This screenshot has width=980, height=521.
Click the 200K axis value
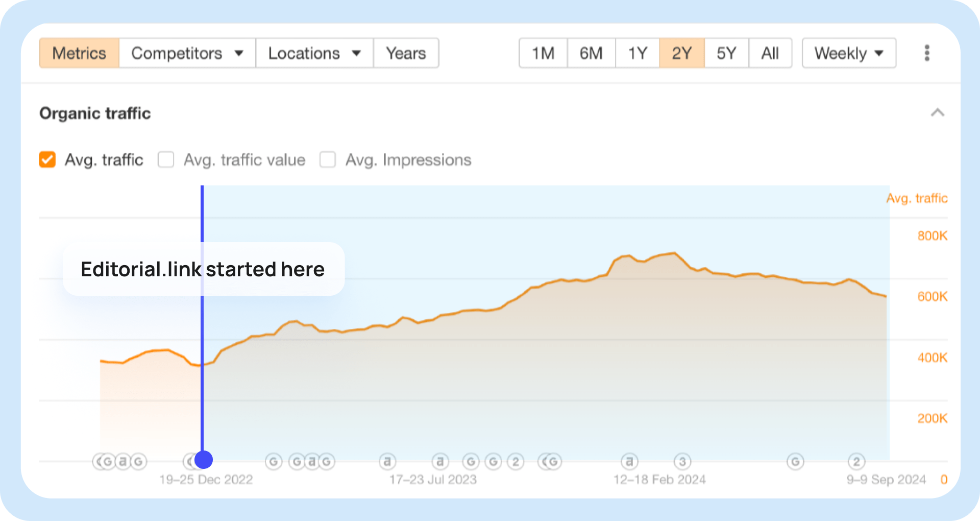pyautogui.click(x=932, y=418)
